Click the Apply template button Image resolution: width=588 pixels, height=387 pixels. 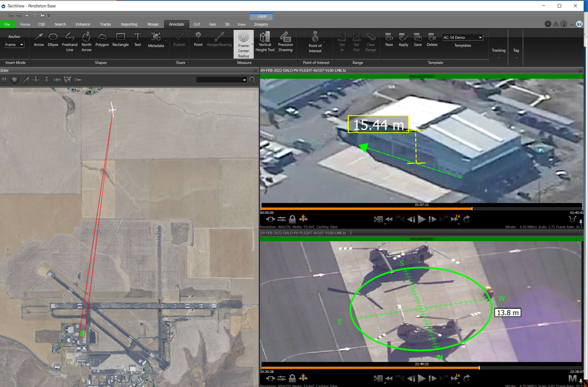[x=403, y=39]
